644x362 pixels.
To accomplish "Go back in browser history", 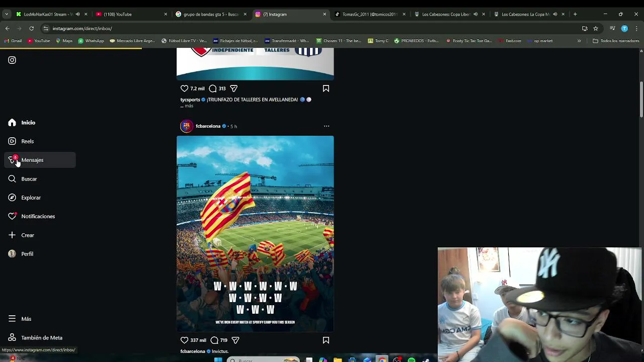I will pyautogui.click(x=7, y=29).
